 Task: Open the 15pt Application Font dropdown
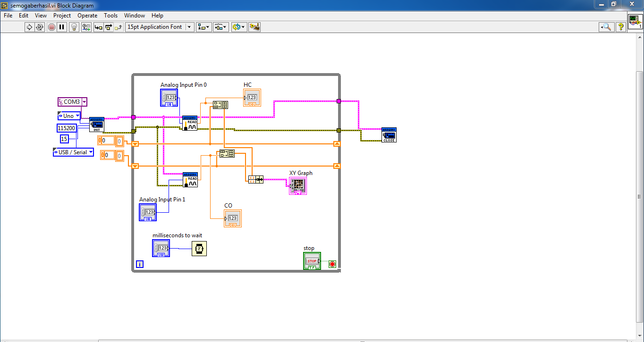(x=160, y=27)
